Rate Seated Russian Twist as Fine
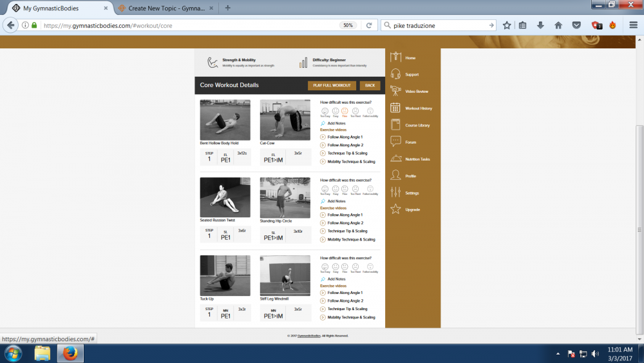Viewport: 644px width, 363px height. click(345, 189)
